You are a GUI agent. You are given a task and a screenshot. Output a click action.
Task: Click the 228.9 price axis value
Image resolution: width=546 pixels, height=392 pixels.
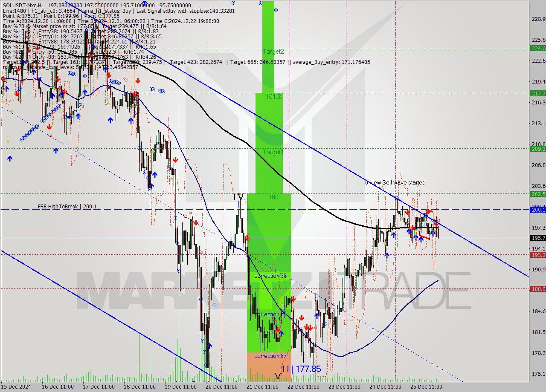[x=538, y=19]
